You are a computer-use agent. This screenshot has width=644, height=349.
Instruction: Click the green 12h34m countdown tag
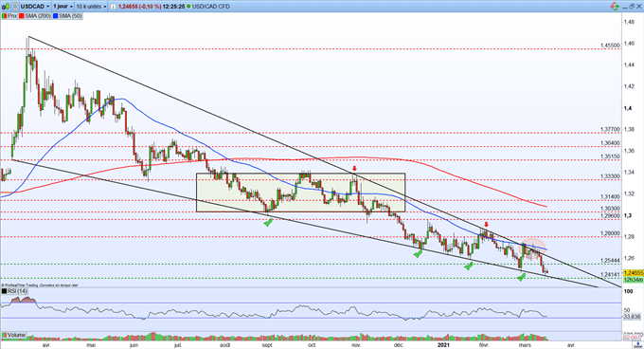pos(634,280)
